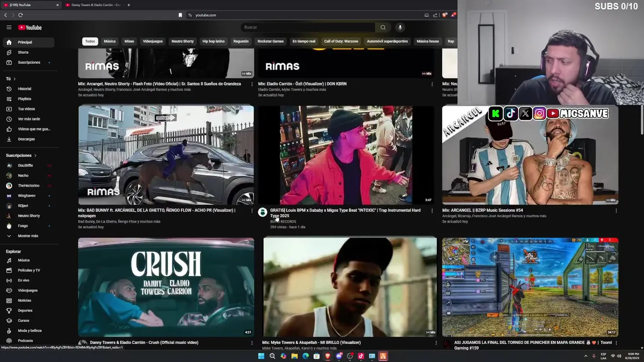Open Mix: Myke Towers MI BRILLO title
Screen dimensions: 644x362
(x=311, y=342)
